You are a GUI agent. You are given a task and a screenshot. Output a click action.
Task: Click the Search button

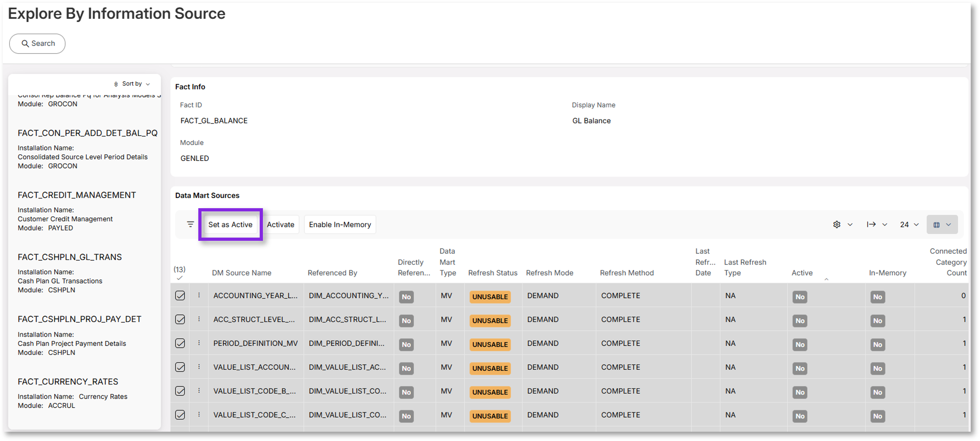click(37, 43)
